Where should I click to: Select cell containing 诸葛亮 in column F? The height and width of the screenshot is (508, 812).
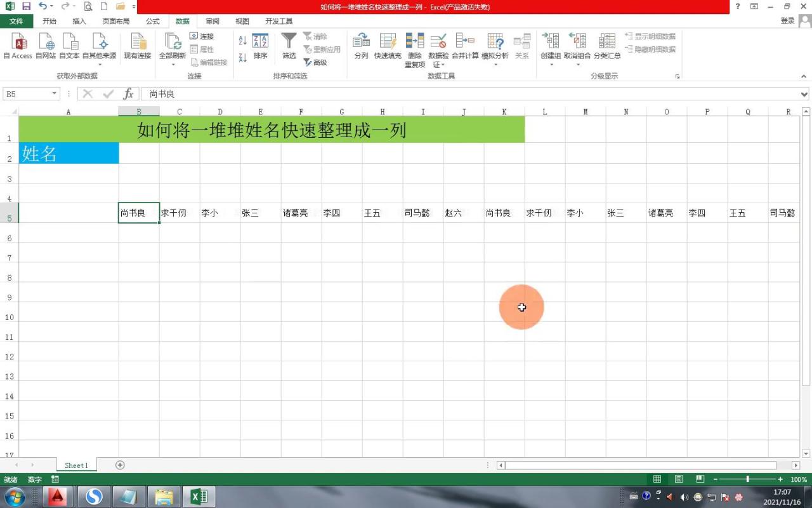coord(301,213)
